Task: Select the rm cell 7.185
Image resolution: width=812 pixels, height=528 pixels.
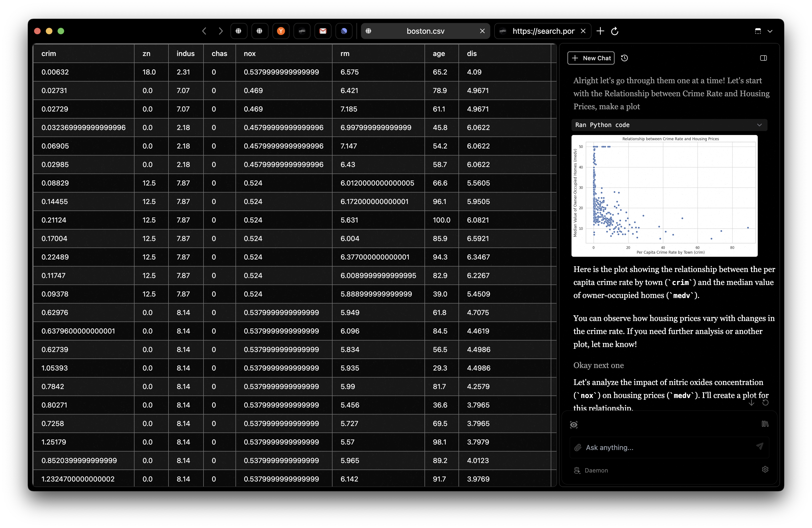Action: (x=378, y=109)
